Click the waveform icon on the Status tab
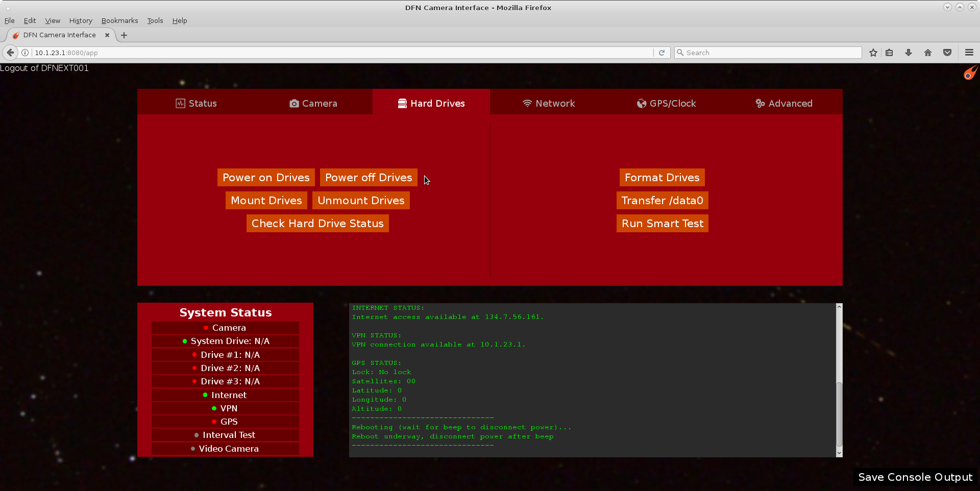This screenshot has height=491, width=980. click(181, 103)
